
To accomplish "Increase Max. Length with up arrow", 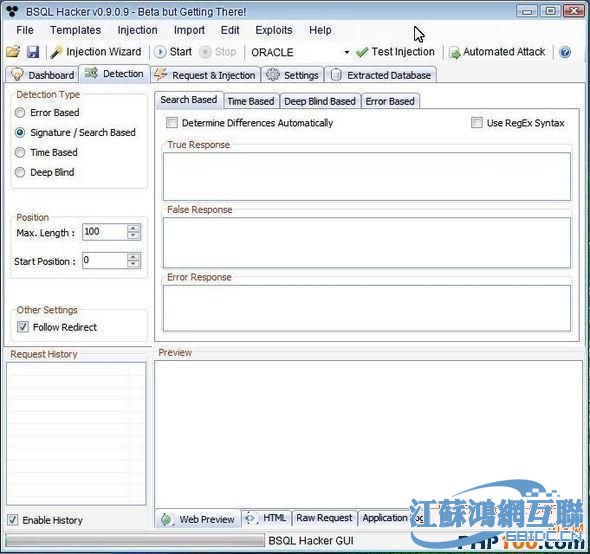I will (133, 227).
